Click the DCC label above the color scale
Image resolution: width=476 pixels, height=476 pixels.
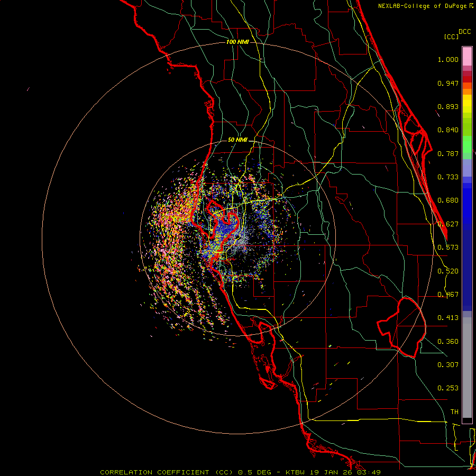coord(464,32)
